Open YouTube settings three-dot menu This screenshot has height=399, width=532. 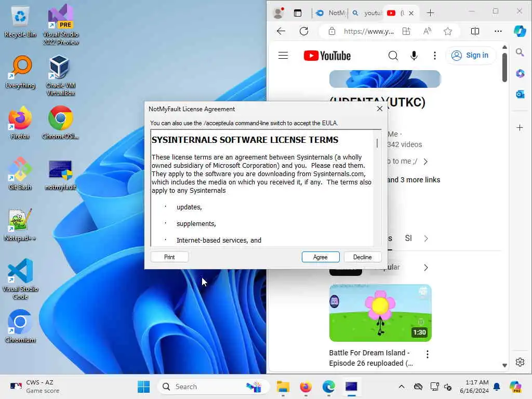pos(435,55)
